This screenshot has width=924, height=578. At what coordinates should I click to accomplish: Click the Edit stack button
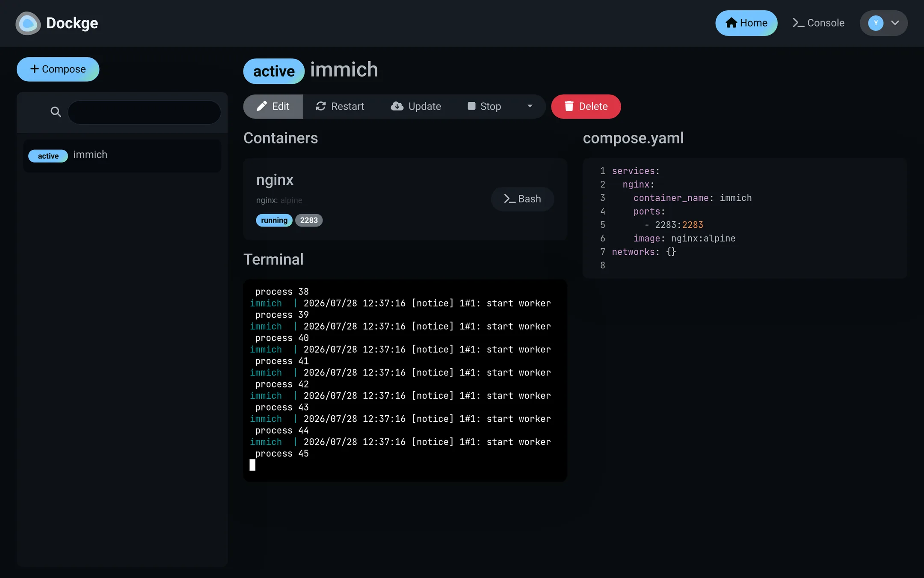273,107
